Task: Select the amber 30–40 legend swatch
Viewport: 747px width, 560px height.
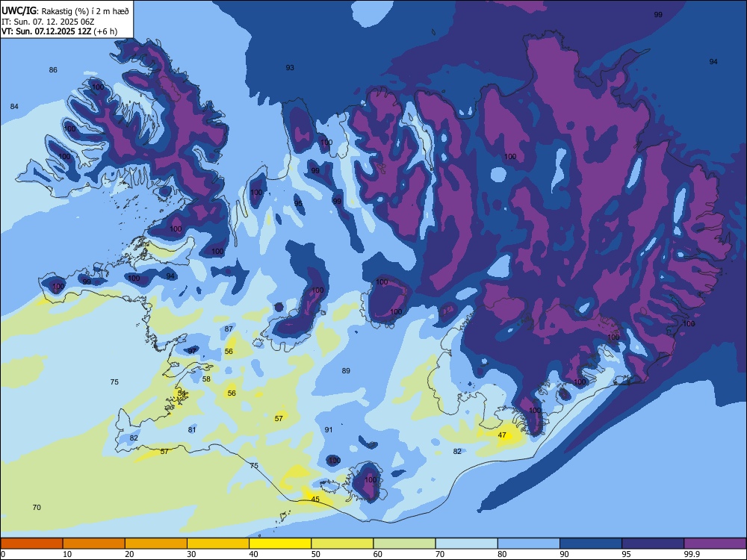Action: pyautogui.click(x=218, y=544)
